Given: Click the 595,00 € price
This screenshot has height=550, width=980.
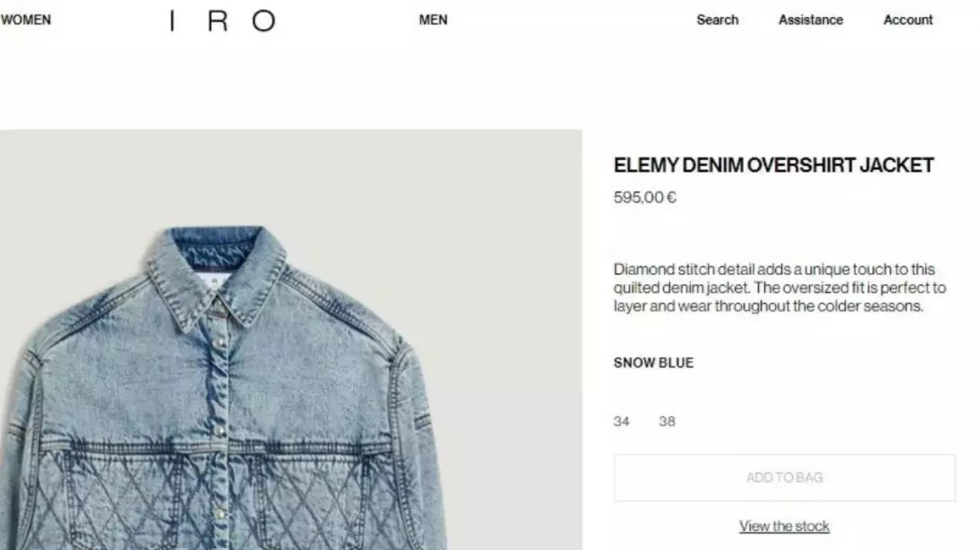Looking at the screenshot, I should click(x=644, y=198).
